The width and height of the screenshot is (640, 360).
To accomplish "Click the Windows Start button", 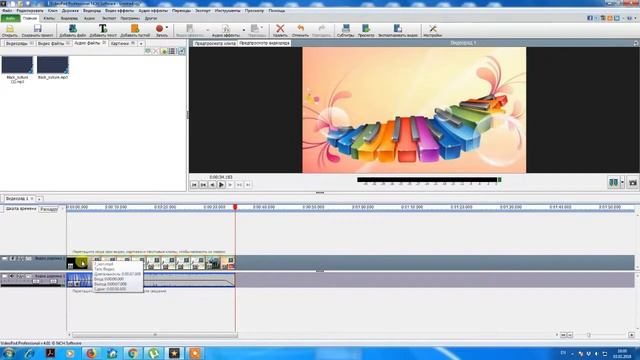I will 9,353.
